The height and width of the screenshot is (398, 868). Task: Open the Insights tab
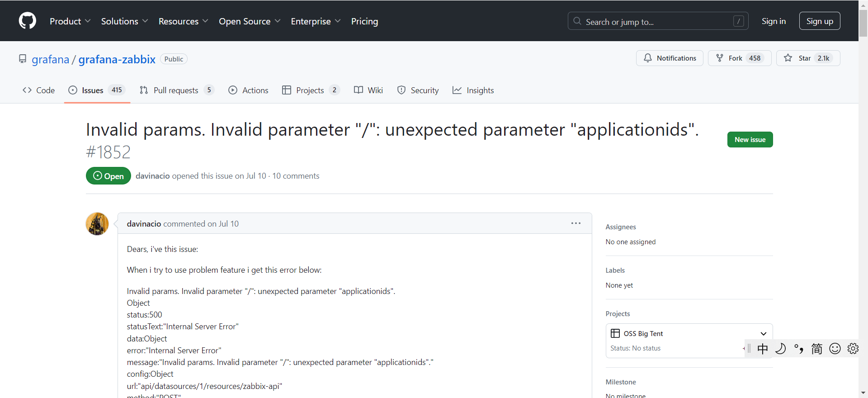[x=473, y=90]
